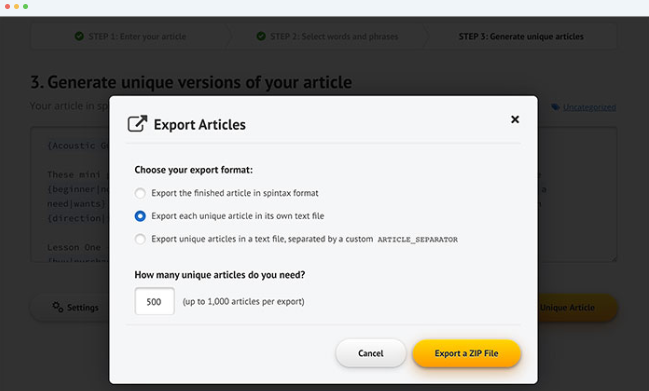Click Export a ZIP File button
Viewport: 649px width, 391px height.
pyautogui.click(x=466, y=353)
